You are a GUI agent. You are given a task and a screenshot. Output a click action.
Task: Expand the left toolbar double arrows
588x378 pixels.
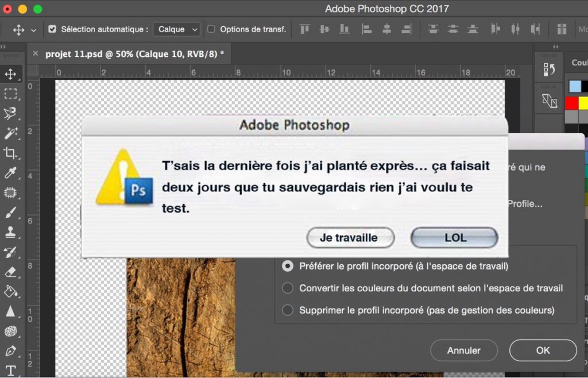click(x=3, y=47)
